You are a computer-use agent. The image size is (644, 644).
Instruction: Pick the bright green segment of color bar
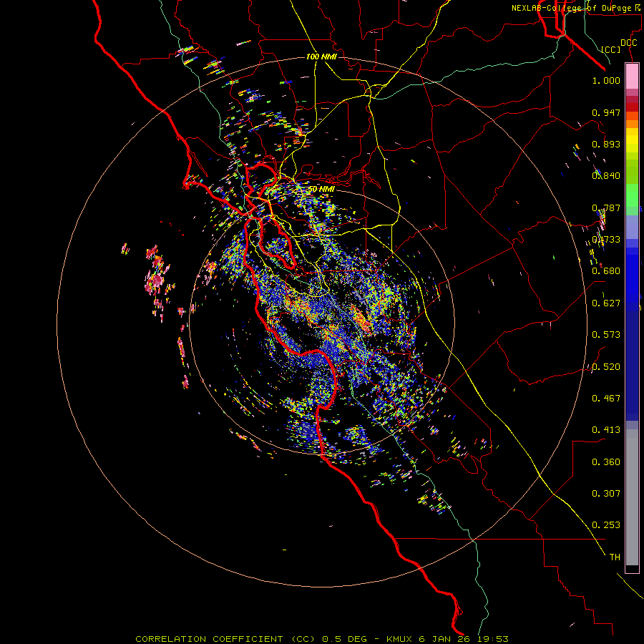point(632,195)
